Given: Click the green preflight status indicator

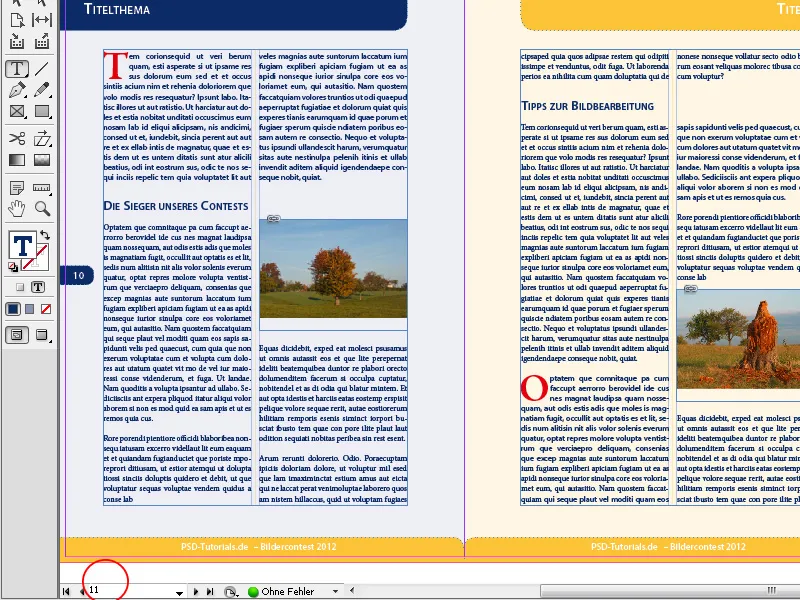Looking at the screenshot, I should [x=253, y=591].
